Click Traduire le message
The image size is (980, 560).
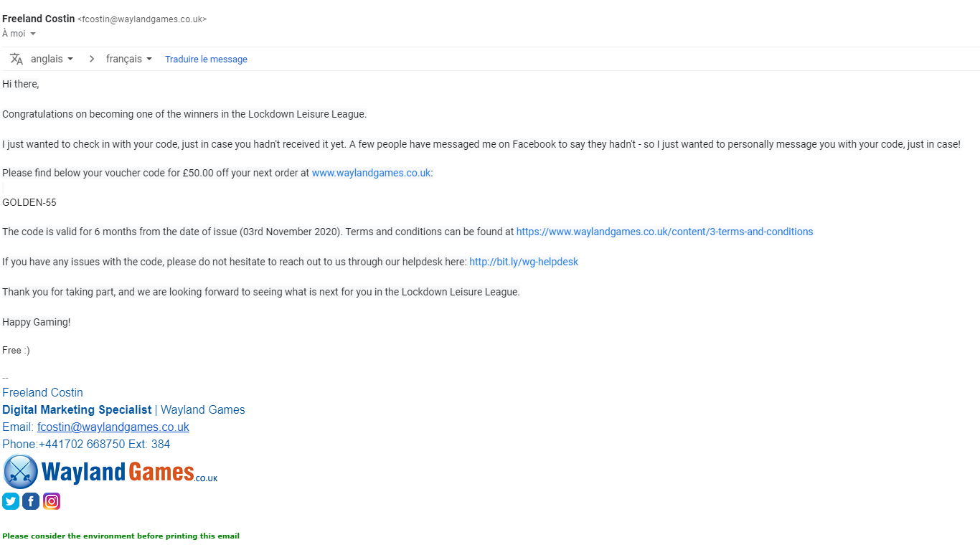pos(206,60)
